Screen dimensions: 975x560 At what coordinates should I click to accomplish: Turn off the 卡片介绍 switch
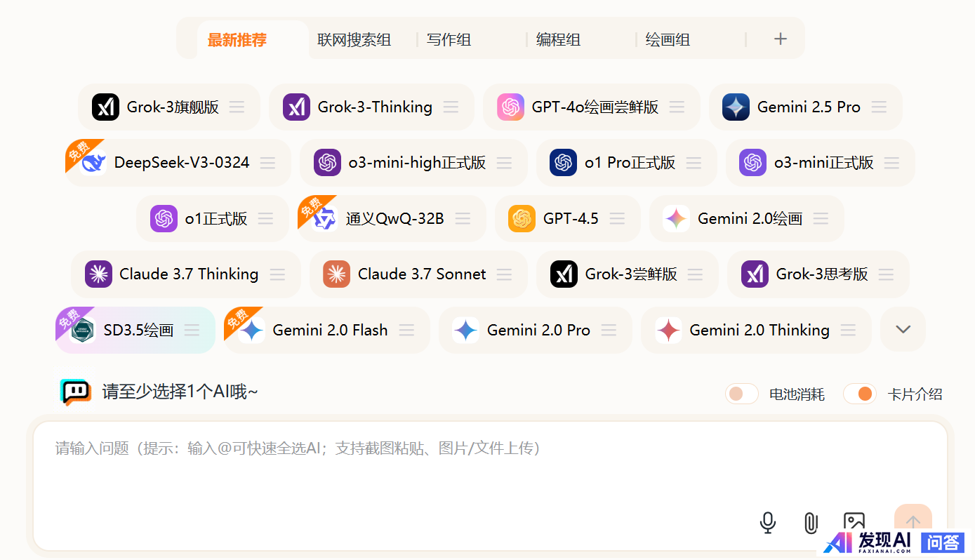coord(860,394)
